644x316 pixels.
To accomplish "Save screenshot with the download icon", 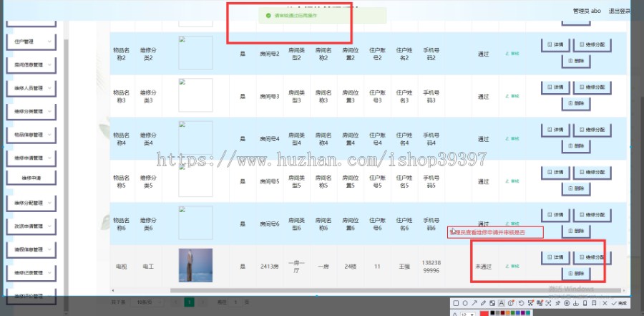I will click(576, 303).
